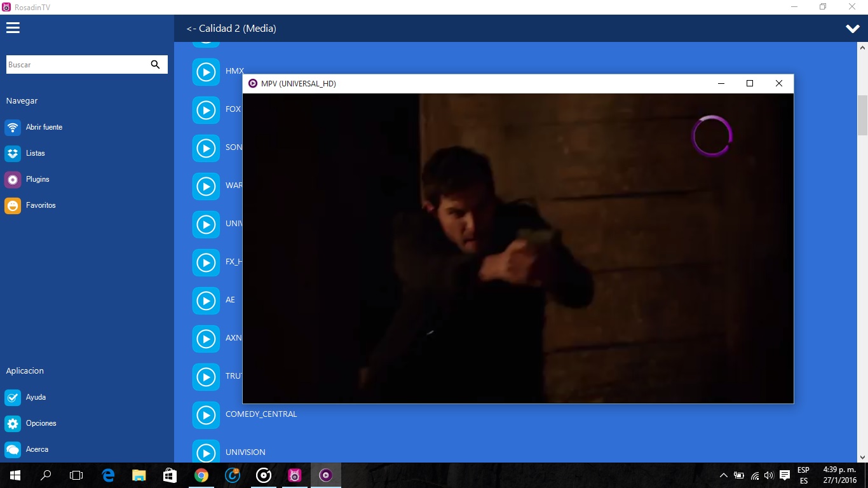Click the Opciones gear icon
Viewport: 868px width, 488px height.
13,423
